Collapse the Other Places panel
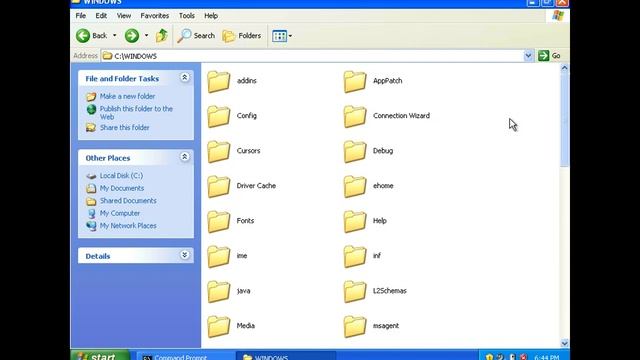This screenshot has height=360, width=640. pos(184,157)
